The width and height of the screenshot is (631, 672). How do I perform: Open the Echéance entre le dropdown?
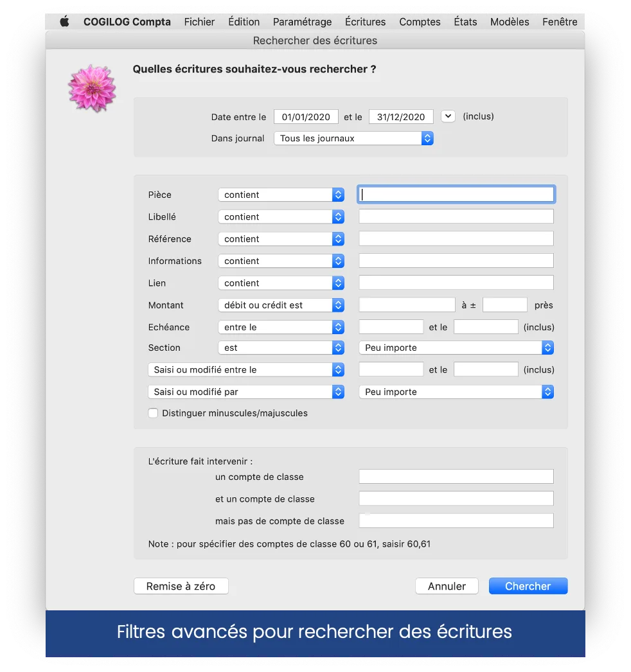tap(281, 328)
